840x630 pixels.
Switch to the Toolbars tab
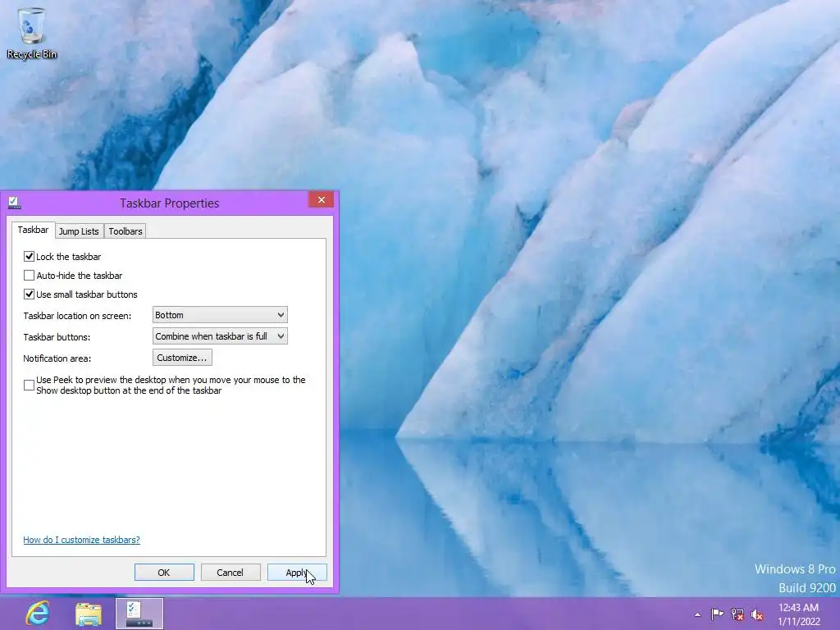(126, 231)
